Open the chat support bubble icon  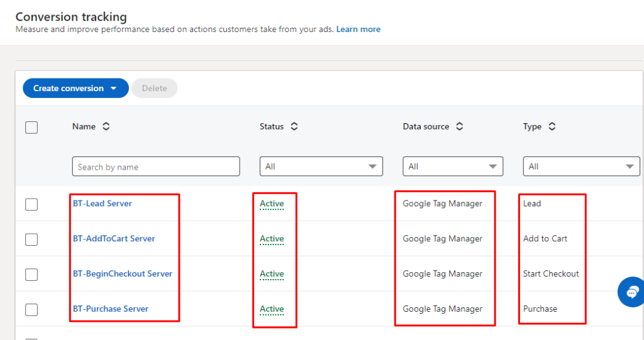[x=631, y=292]
